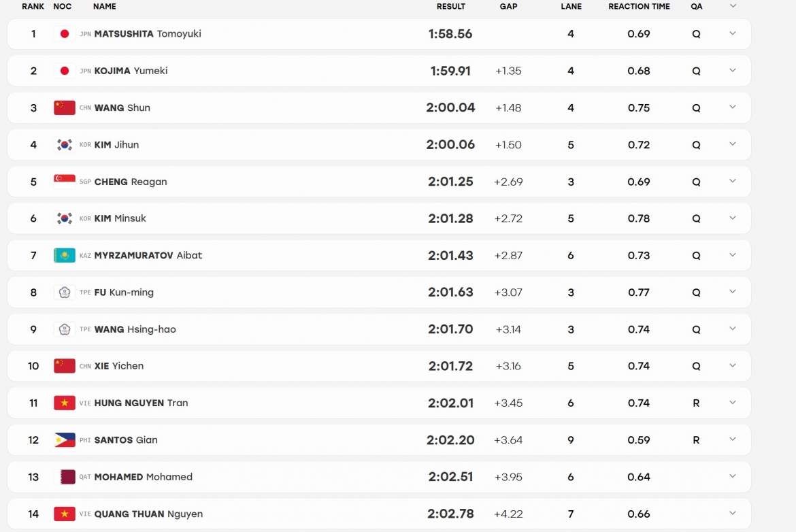This screenshot has height=532, width=796.
Task: Click Kazakhstan flag beside MYRZAMURATOV Aibat
Action: tap(65, 255)
